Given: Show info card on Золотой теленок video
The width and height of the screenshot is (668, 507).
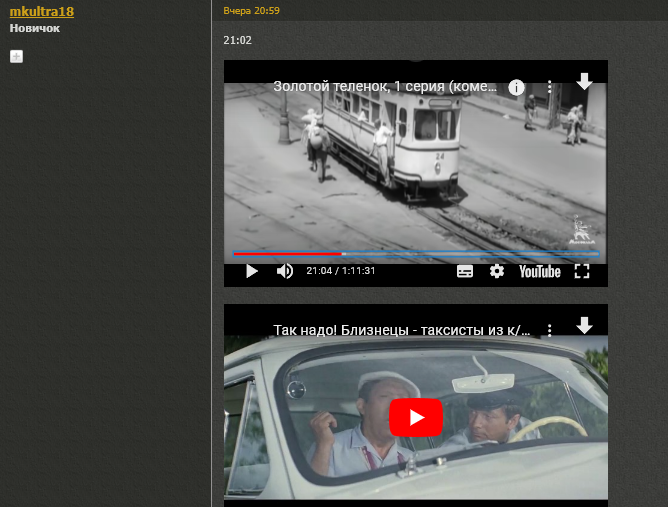Looking at the screenshot, I should (516, 87).
